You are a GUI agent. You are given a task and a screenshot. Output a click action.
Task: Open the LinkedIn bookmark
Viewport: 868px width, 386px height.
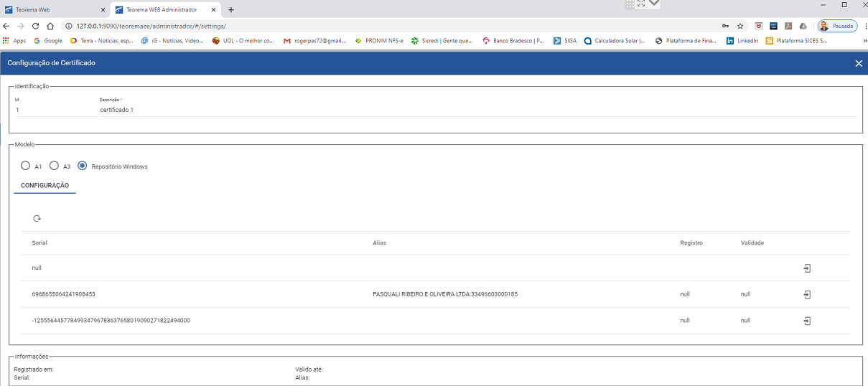click(x=742, y=41)
